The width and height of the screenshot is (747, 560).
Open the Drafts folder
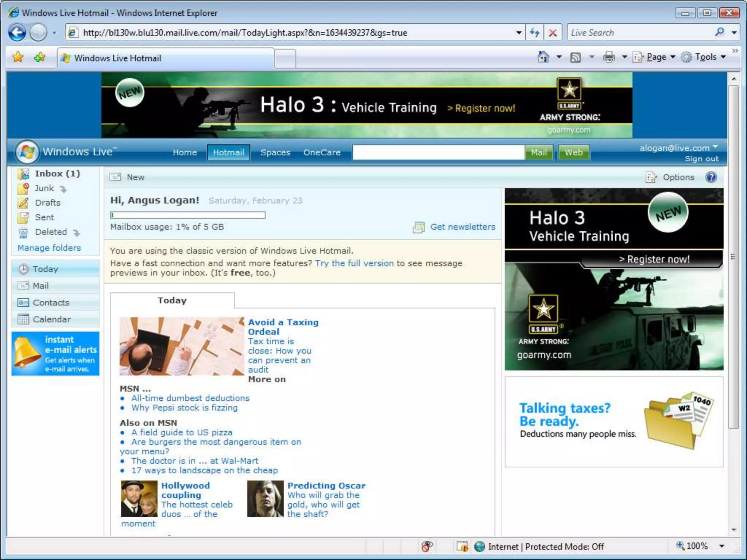pos(48,203)
